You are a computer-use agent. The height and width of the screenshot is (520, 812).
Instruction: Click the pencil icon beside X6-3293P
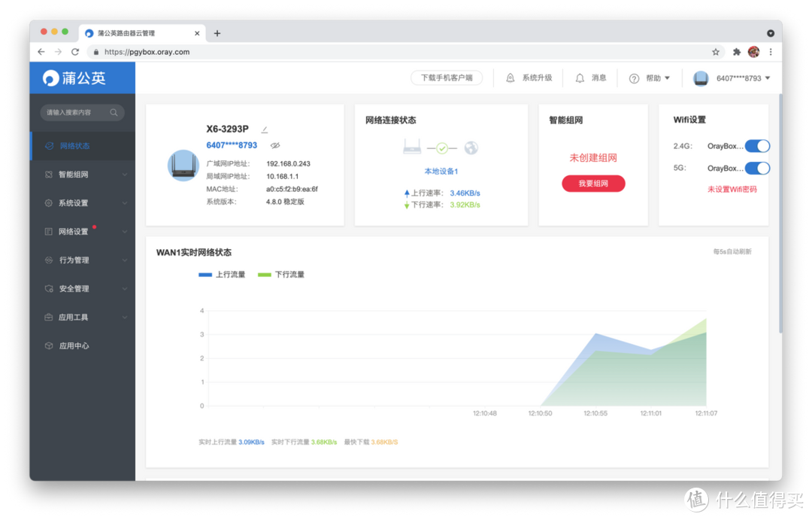point(264,129)
